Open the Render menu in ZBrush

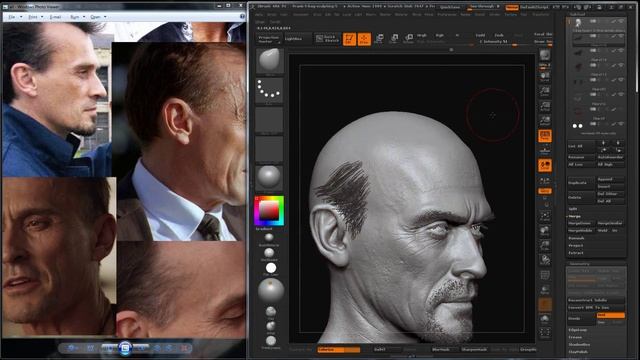click(x=466, y=14)
